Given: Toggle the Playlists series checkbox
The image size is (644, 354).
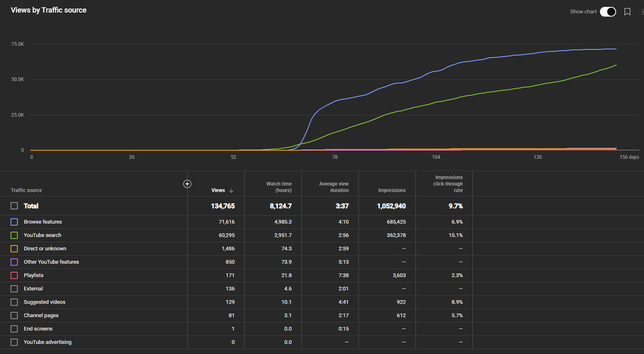Looking at the screenshot, I should click(x=14, y=275).
